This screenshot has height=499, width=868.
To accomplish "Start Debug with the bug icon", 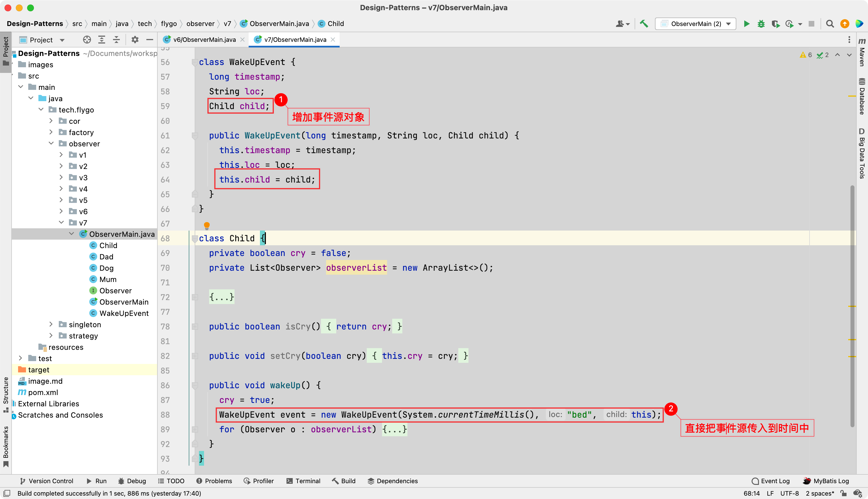I will [x=761, y=24].
